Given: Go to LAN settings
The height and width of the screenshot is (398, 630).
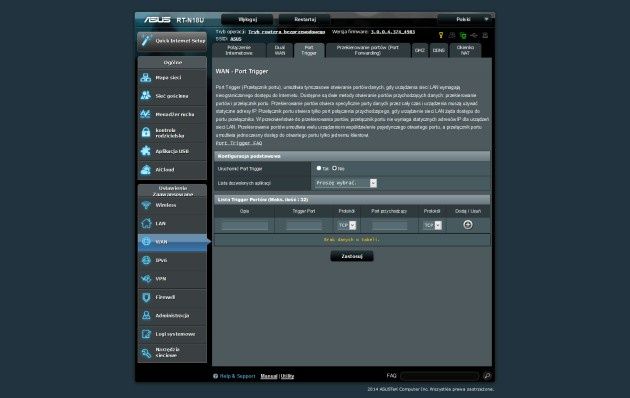Looking at the screenshot, I should [x=172, y=224].
